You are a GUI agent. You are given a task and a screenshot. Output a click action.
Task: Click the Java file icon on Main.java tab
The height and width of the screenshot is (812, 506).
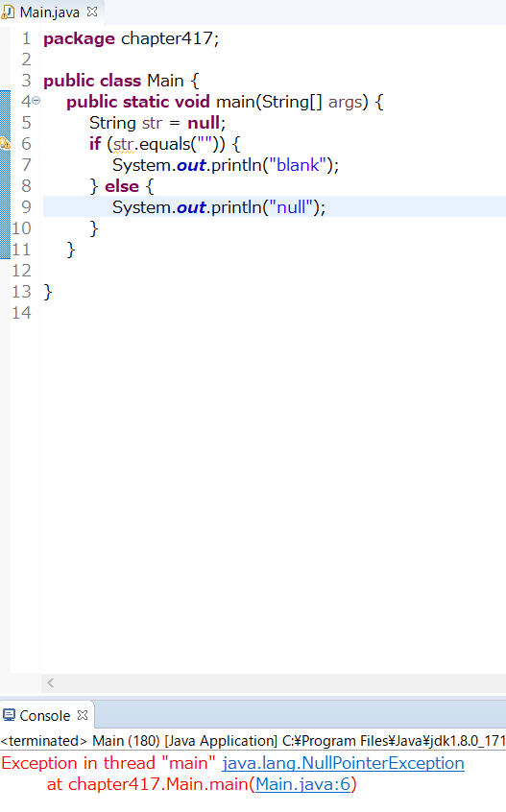pyautogui.click(x=8, y=12)
